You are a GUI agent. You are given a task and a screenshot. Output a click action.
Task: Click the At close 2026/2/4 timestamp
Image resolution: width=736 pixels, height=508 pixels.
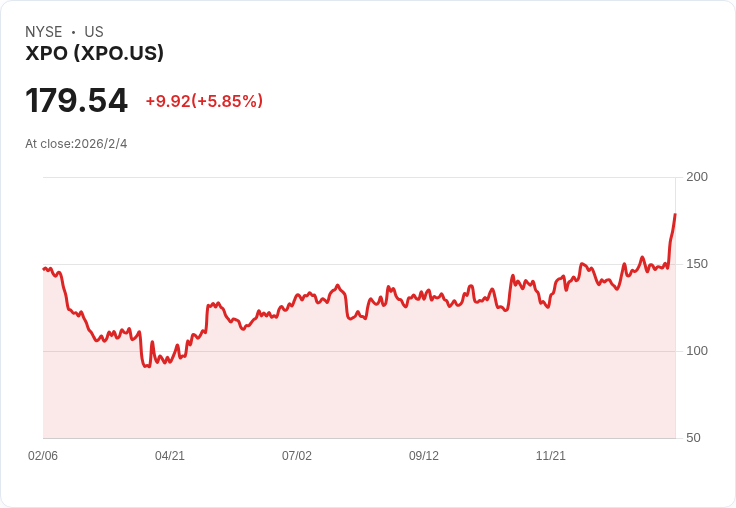[76, 143]
